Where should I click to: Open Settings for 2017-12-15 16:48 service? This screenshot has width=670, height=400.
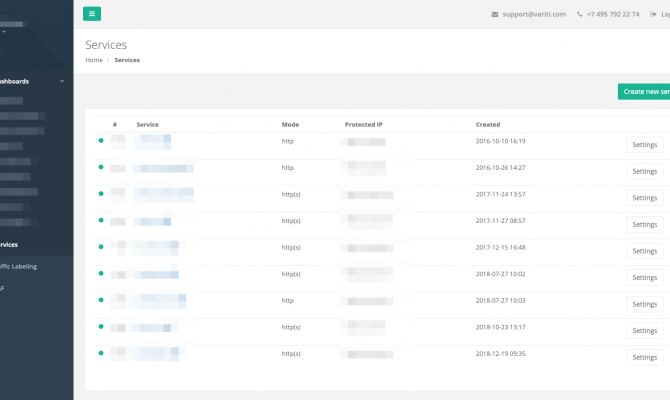point(644,251)
